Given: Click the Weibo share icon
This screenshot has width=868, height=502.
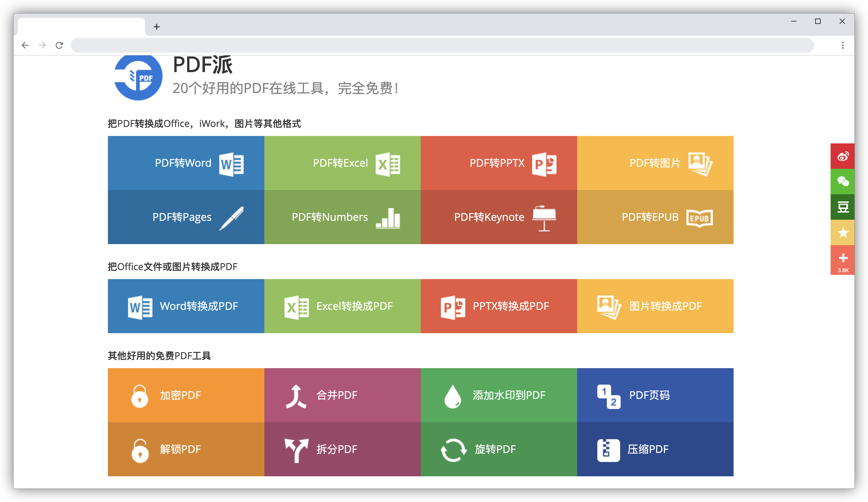Looking at the screenshot, I should [x=843, y=156].
